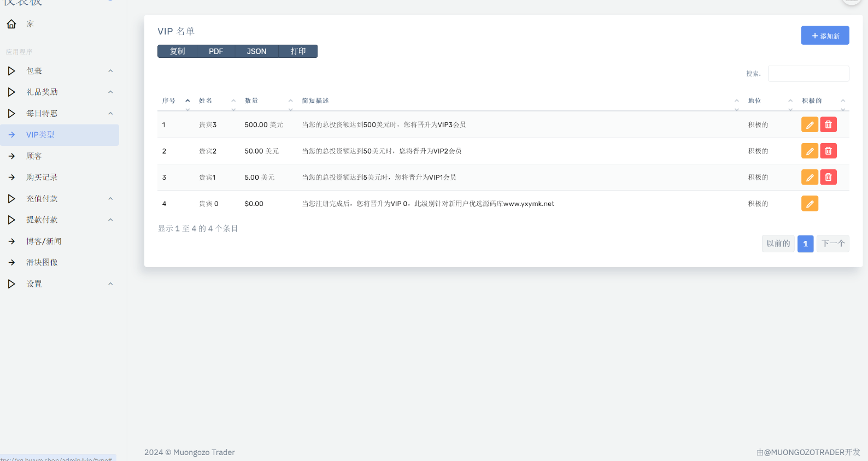Export the table as PDF
Screen dimensions: 868x461
click(216, 51)
